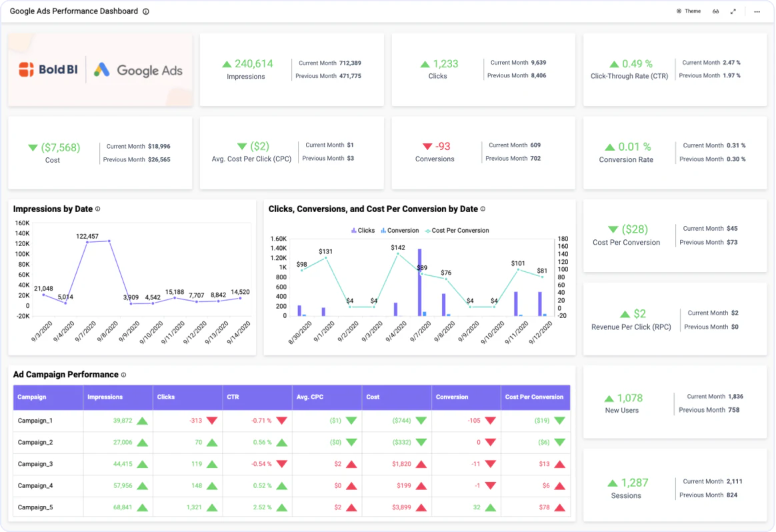Select the Campaign_2 row label
The width and height of the screenshot is (776, 532).
pyautogui.click(x=35, y=443)
